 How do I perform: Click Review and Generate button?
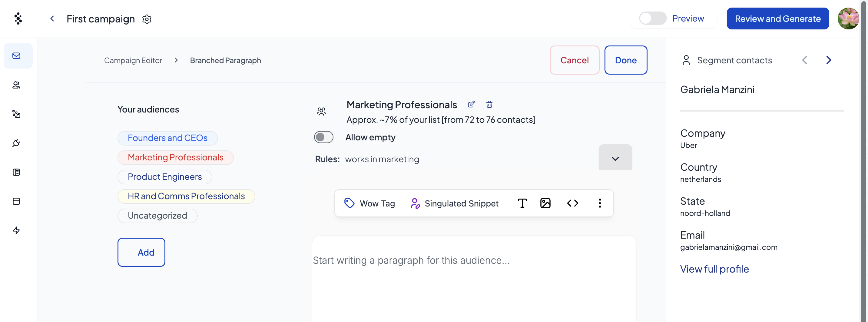[777, 18]
